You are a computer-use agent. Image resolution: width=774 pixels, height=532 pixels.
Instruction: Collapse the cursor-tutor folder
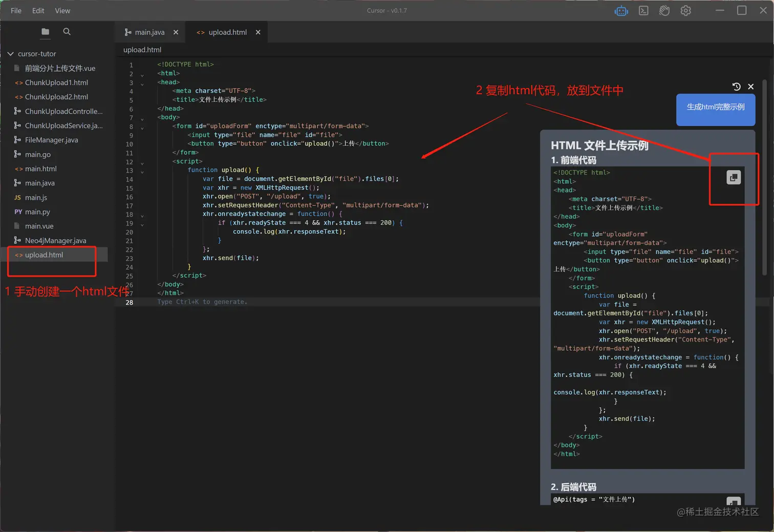point(11,53)
